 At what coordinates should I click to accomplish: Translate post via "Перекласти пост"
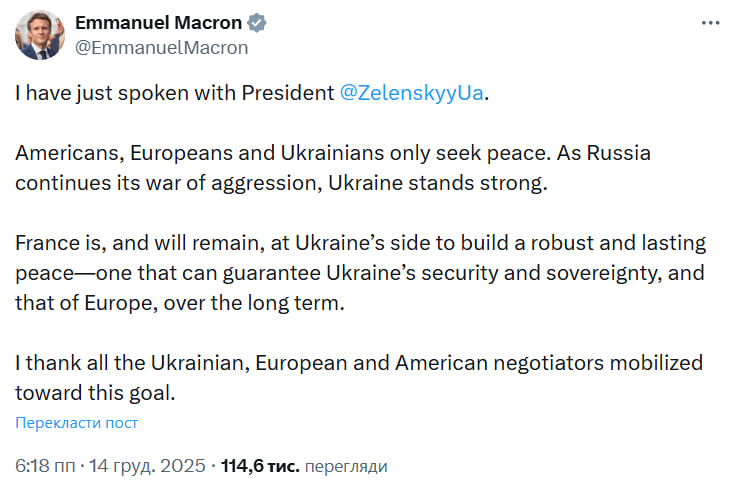click(x=77, y=423)
